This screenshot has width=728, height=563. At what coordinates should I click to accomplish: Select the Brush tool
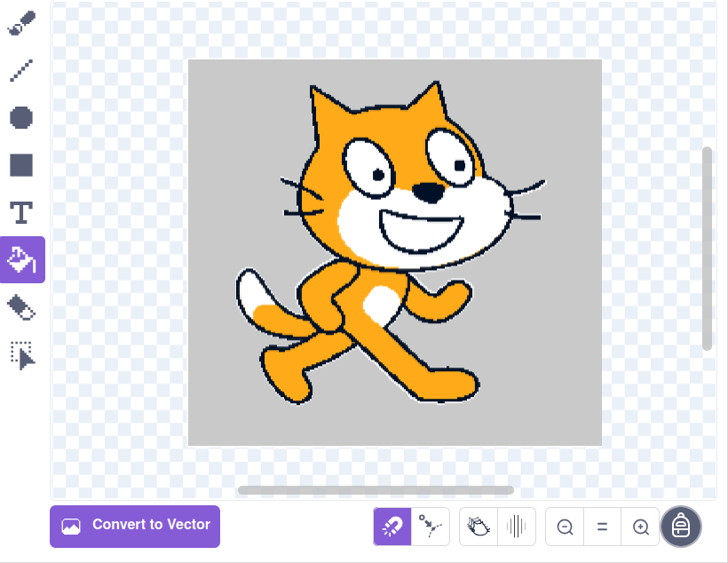coord(21,22)
